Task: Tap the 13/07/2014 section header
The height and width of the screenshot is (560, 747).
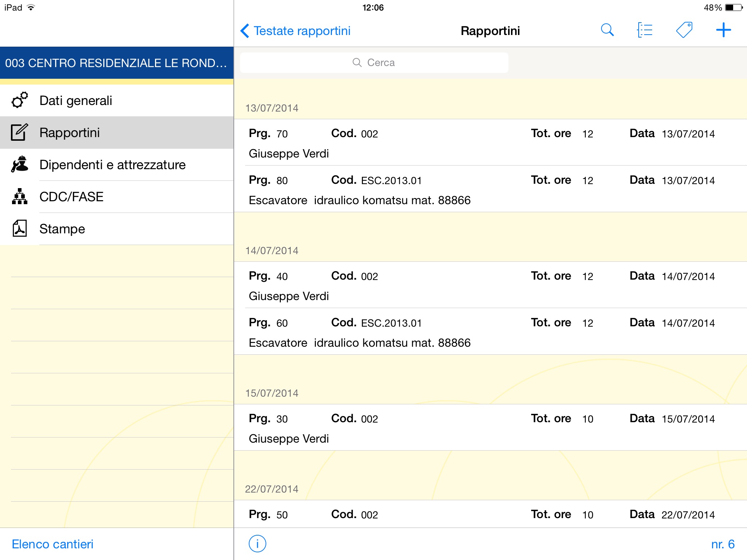Action: (272, 108)
